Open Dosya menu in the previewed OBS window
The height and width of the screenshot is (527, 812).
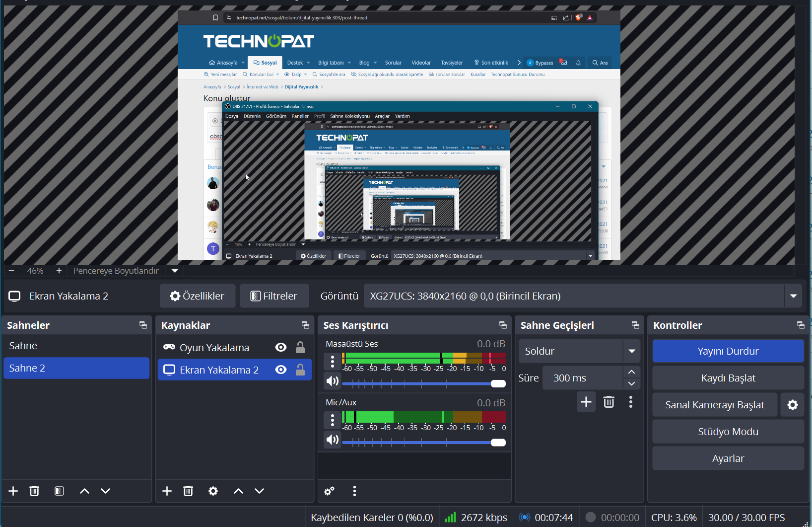[x=232, y=116]
